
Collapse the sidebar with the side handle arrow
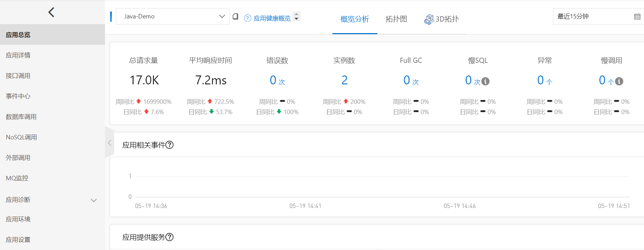pyautogui.click(x=109, y=143)
